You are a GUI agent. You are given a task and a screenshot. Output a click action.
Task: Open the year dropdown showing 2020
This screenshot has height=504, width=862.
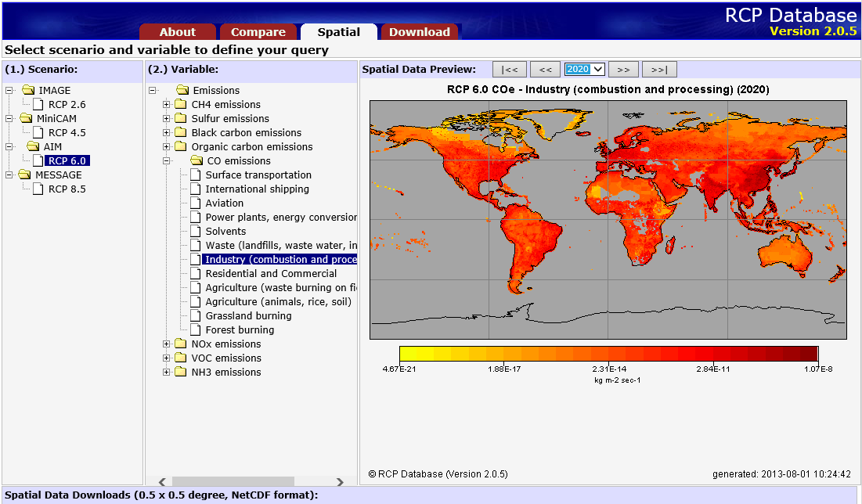584,69
